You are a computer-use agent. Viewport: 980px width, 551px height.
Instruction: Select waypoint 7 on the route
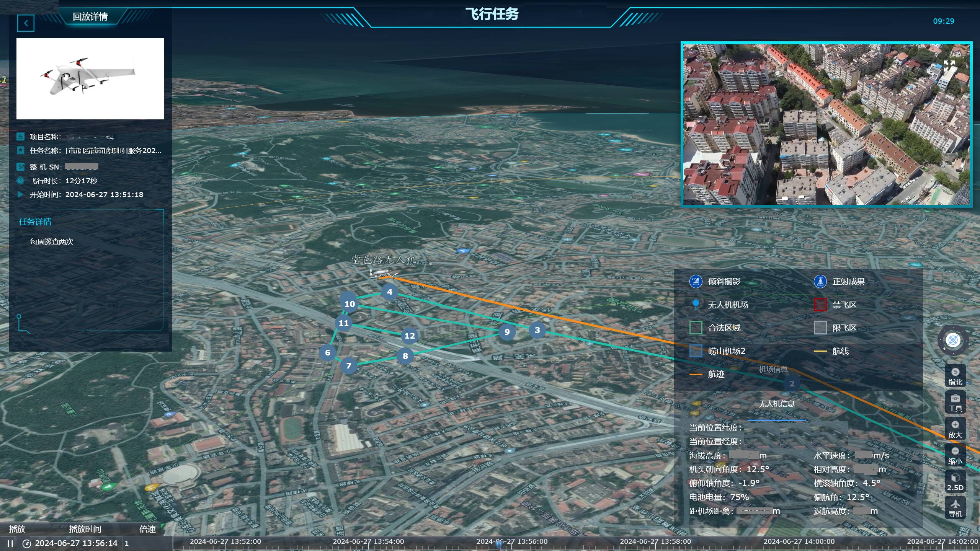348,365
